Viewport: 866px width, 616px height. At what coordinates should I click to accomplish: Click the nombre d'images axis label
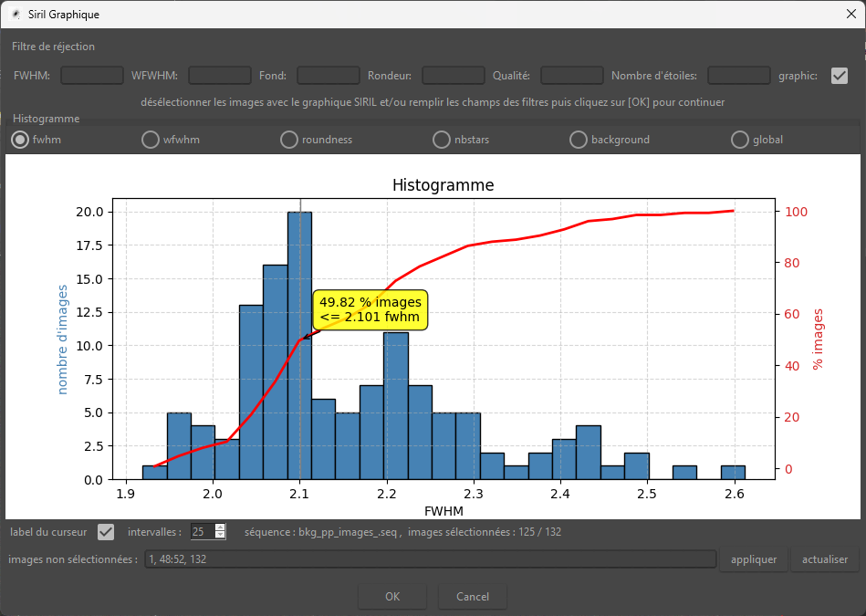point(62,339)
